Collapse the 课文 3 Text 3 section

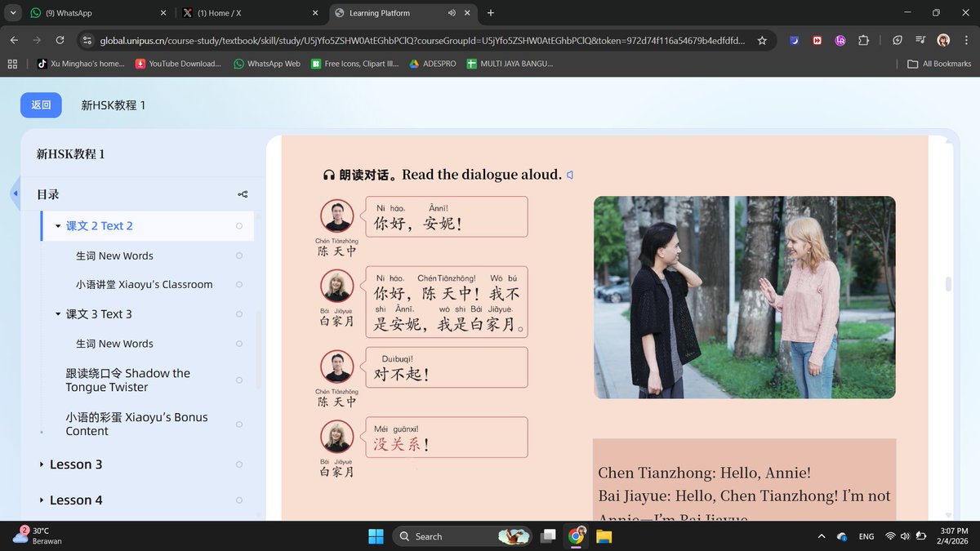tap(58, 314)
